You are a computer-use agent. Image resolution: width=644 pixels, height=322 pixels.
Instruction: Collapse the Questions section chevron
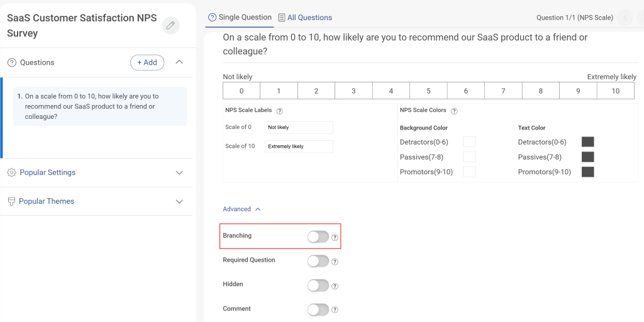179,62
